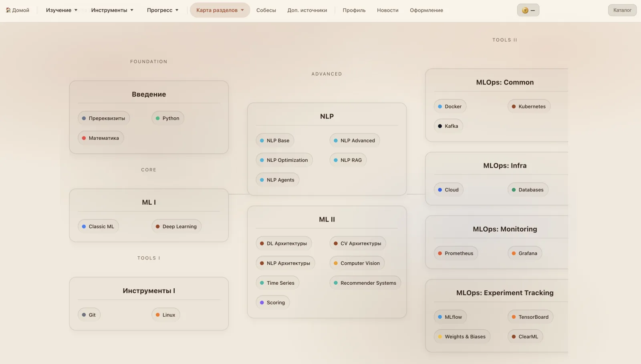Open the MLflow topic

[x=450, y=317]
